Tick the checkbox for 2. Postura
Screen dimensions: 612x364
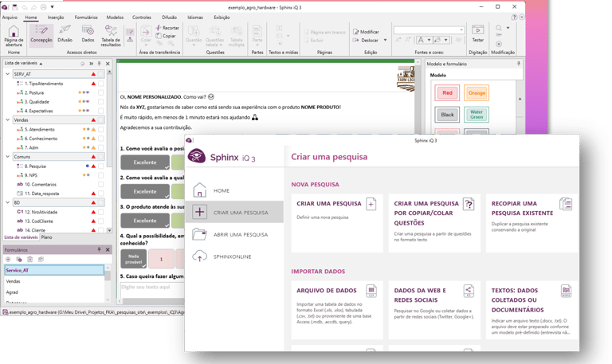pyautogui.click(x=101, y=92)
